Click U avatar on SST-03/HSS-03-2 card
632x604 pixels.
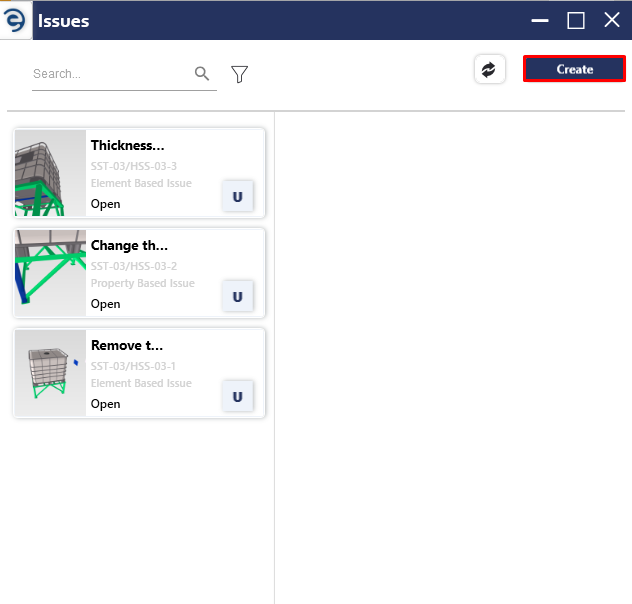coord(238,297)
